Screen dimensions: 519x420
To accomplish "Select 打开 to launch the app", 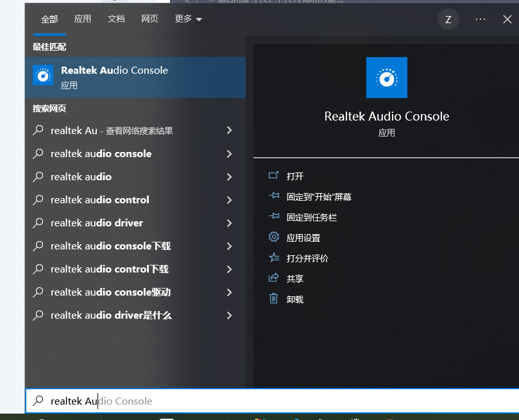I will click(295, 176).
